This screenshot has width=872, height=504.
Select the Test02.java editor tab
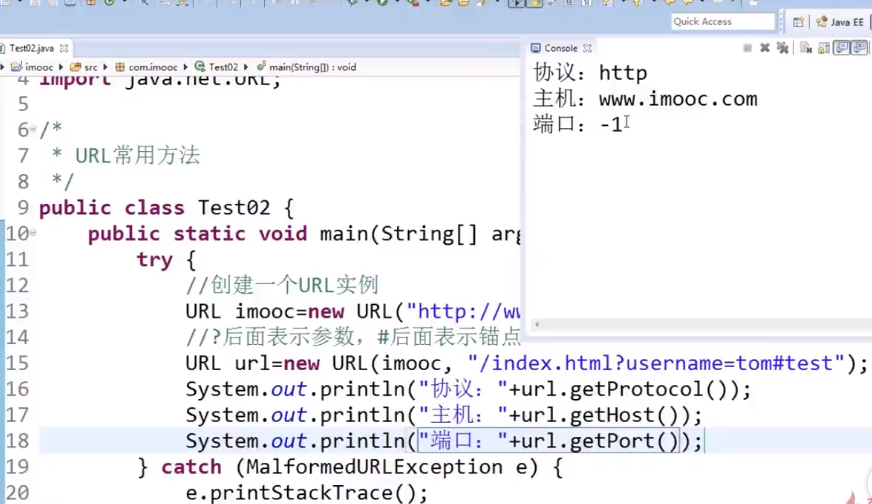coord(30,48)
